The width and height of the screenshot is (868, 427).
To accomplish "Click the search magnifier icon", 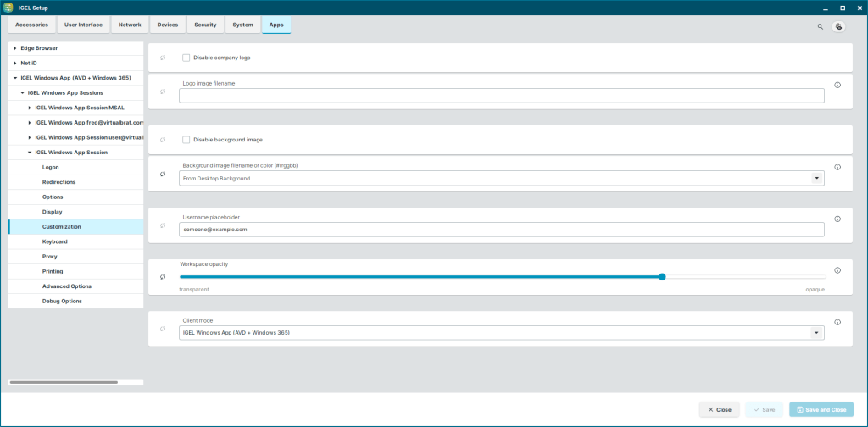I will [820, 26].
